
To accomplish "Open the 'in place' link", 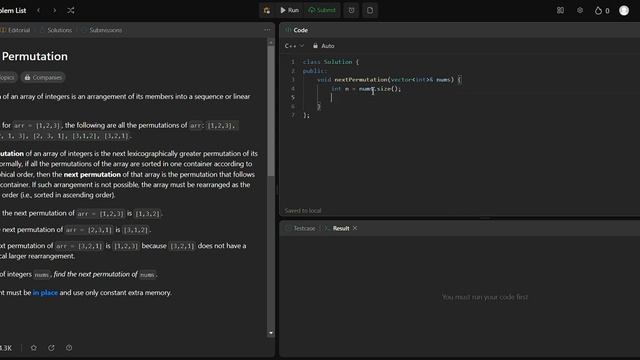I will tap(45, 293).
